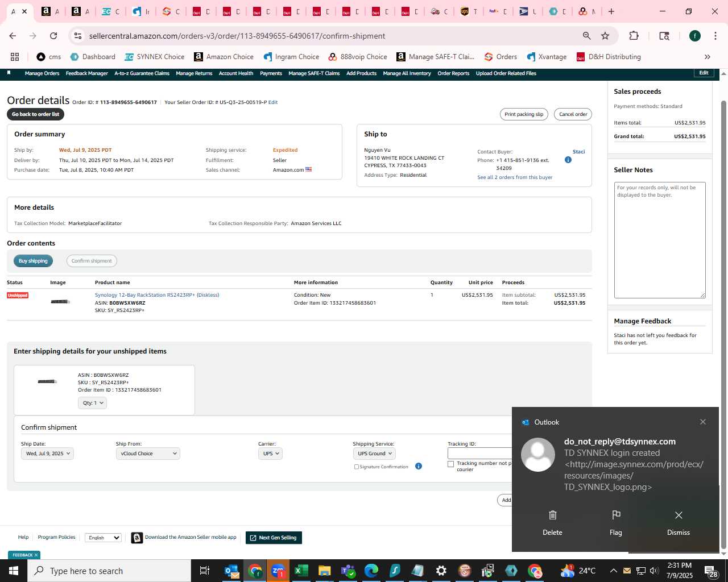Click in the Seller Notes text area
Screen dimensions: 728x582
click(x=660, y=240)
